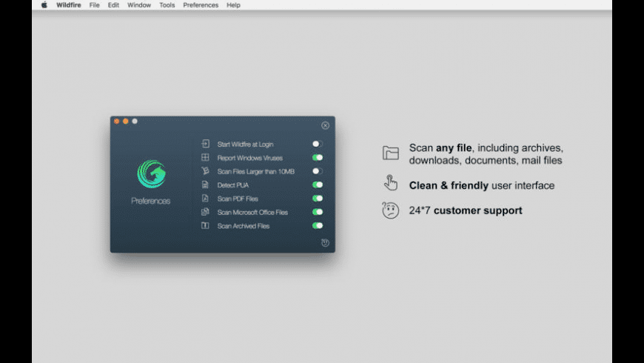
Task: Click the folder icon next to Scan any file
Action: click(x=391, y=153)
